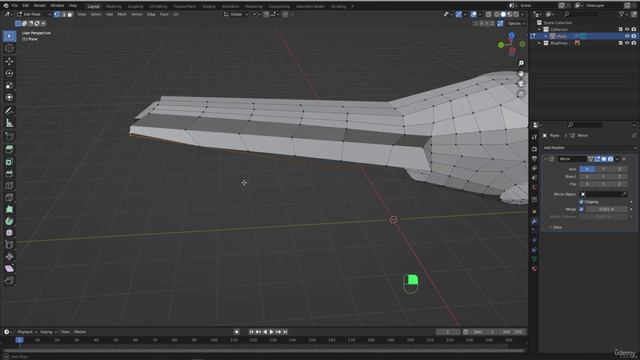
Task: Enable Bisect X option
Action: 587,177
